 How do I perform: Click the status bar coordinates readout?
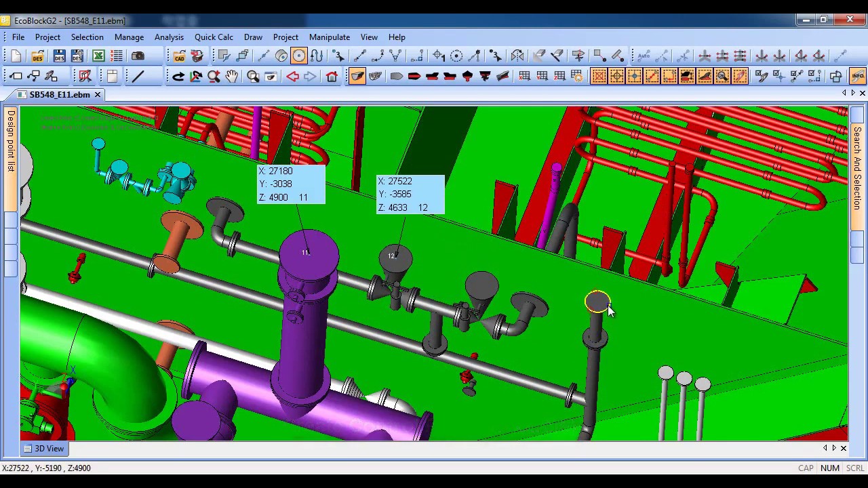(46, 468)
